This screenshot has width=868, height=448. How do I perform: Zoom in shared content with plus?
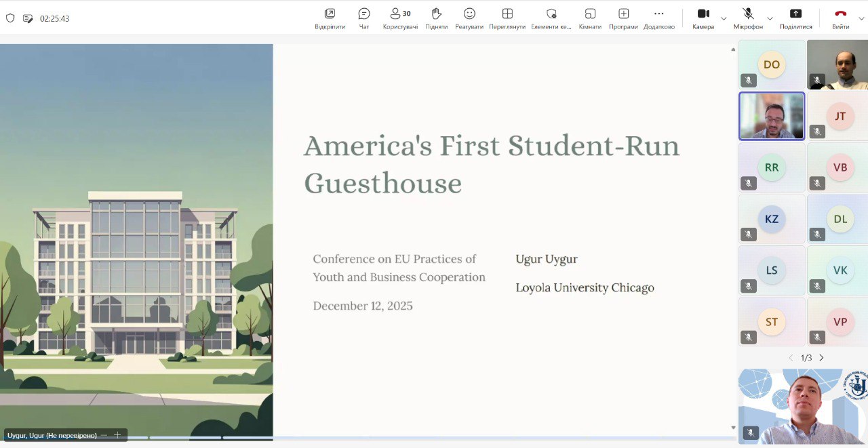coord(117,435)
